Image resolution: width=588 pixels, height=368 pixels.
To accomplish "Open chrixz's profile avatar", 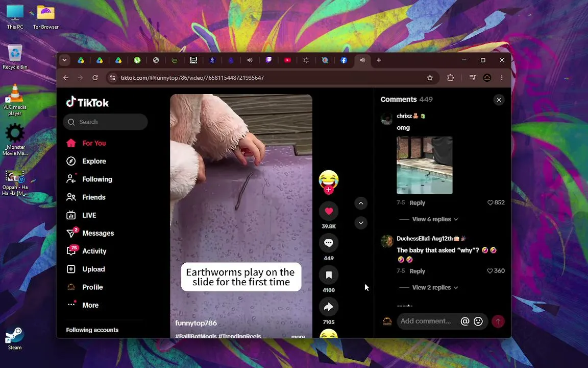I will point(386,119).
